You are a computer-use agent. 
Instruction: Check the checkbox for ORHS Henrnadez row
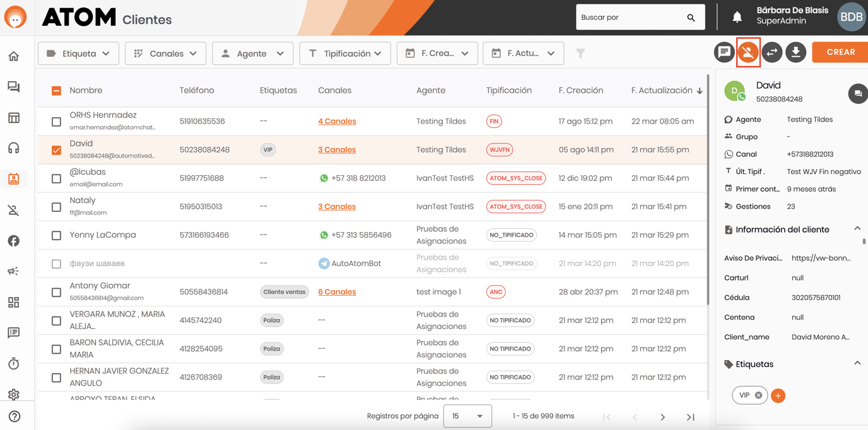pyautogui.click(x=56, y=120)
